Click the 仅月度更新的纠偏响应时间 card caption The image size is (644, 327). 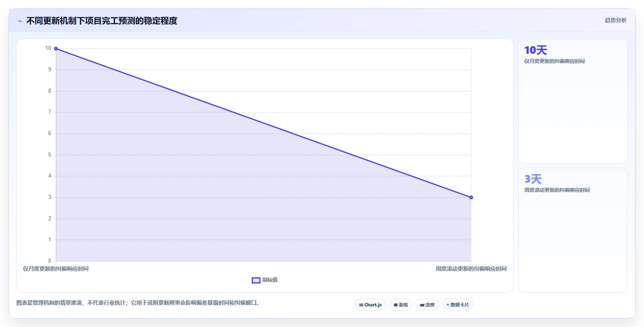tap(554, 61)
